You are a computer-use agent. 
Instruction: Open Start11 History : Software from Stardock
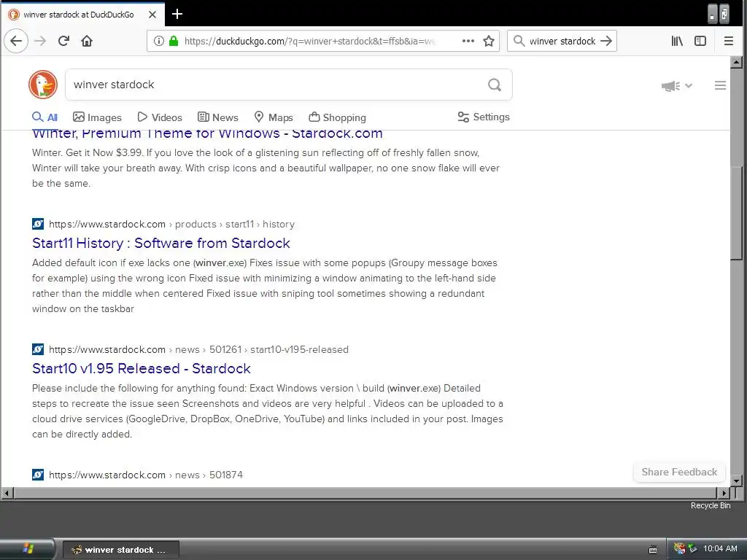coord(161,243)
